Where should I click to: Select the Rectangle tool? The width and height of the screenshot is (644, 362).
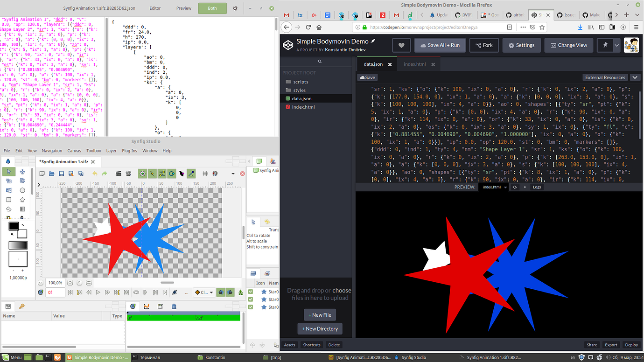coord(8,199)
